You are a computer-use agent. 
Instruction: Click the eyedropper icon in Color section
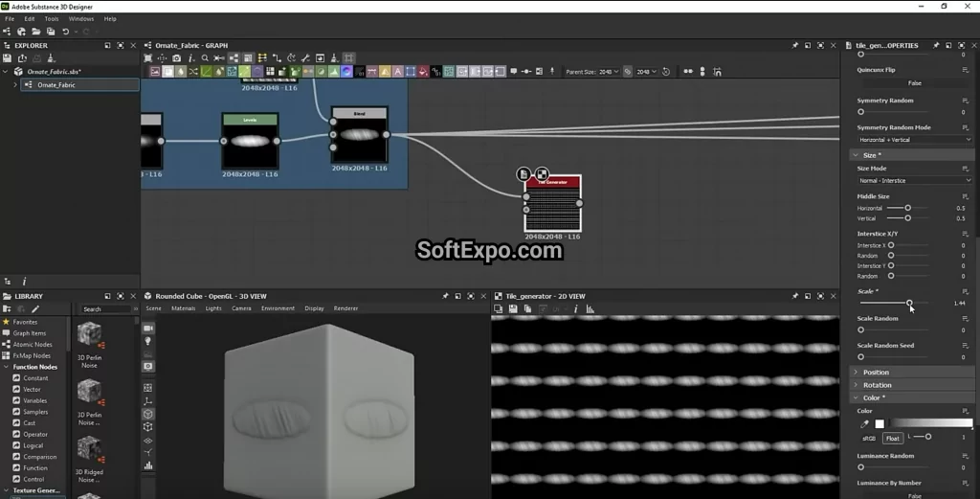coord(864,424)
